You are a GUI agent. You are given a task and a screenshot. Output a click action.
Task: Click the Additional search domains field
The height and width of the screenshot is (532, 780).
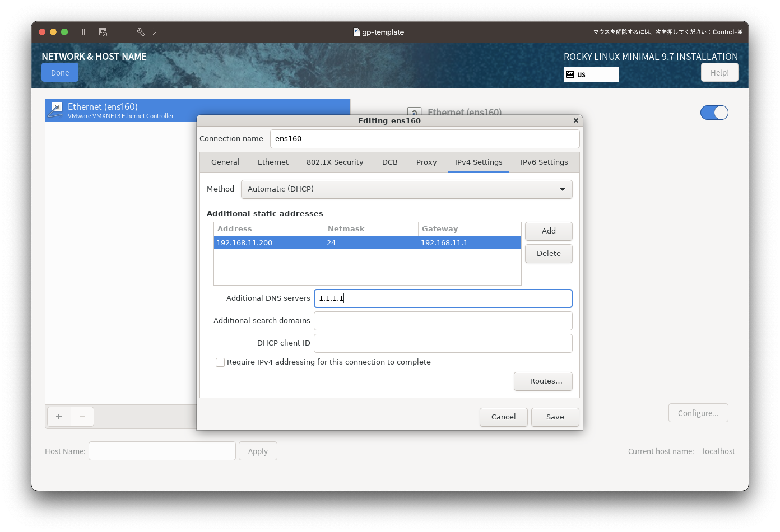coord(443,321)
